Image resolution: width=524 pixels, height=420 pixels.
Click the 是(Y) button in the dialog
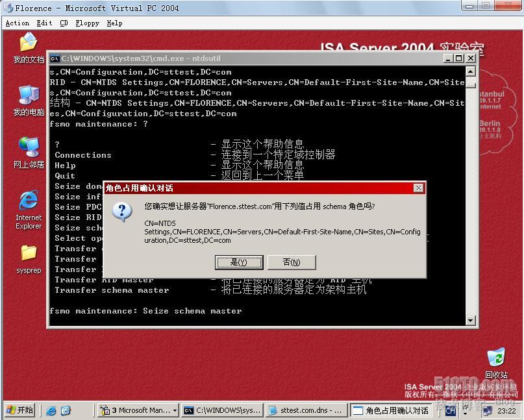[x=239, y=262]
